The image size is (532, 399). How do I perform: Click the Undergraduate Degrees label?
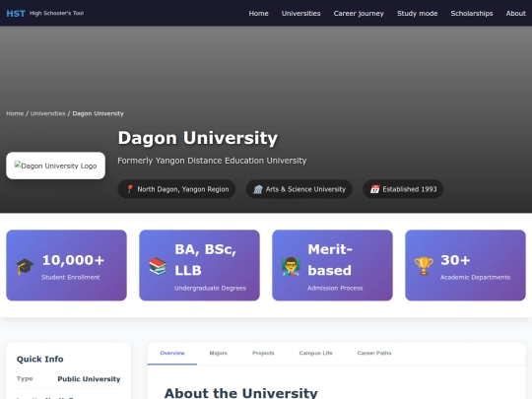211,288
